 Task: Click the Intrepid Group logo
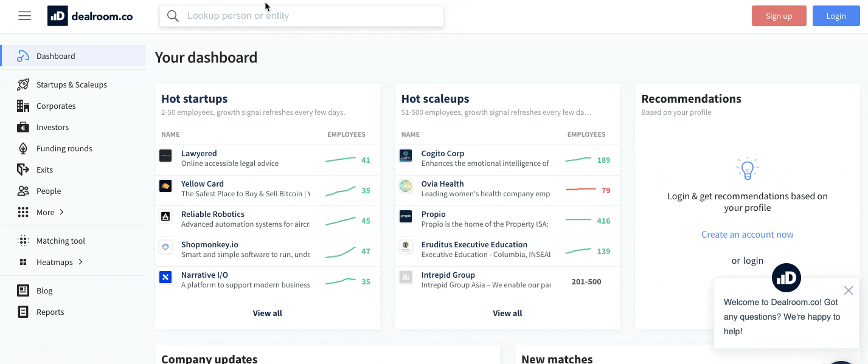tap(406, 277)
